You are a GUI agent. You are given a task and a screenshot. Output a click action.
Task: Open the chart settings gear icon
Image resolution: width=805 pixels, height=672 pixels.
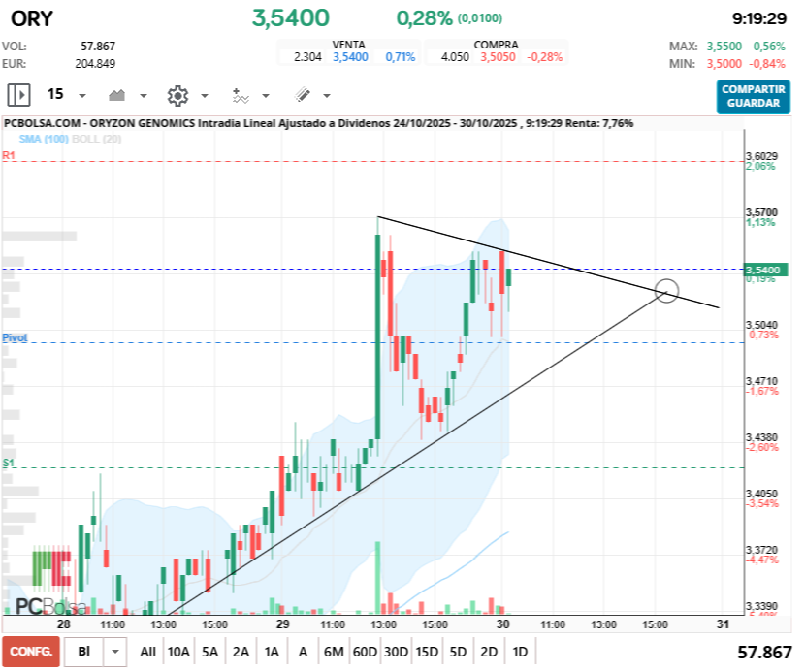click(x=178, y=94)
